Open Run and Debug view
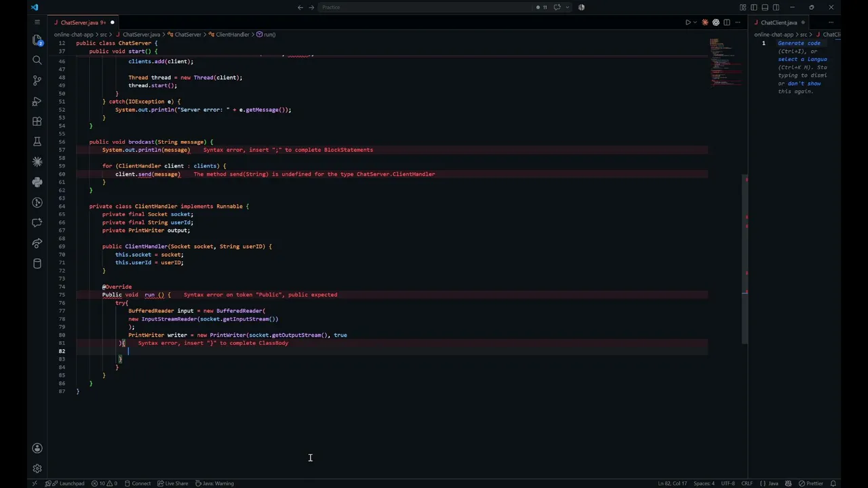868x488 pixels. 37,101
